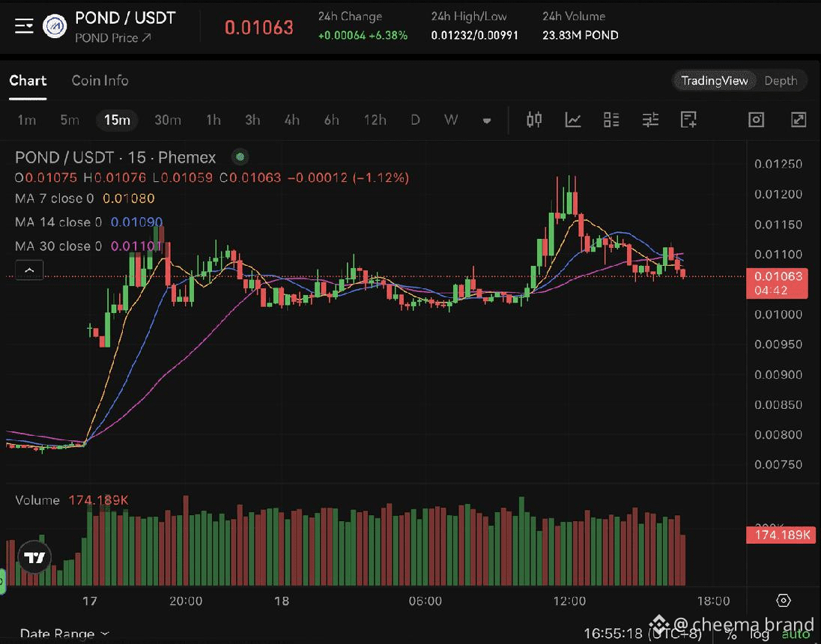The image size is (821, 644).
Task: Select the 1h timeframe
Action: (x=213, y=121)
